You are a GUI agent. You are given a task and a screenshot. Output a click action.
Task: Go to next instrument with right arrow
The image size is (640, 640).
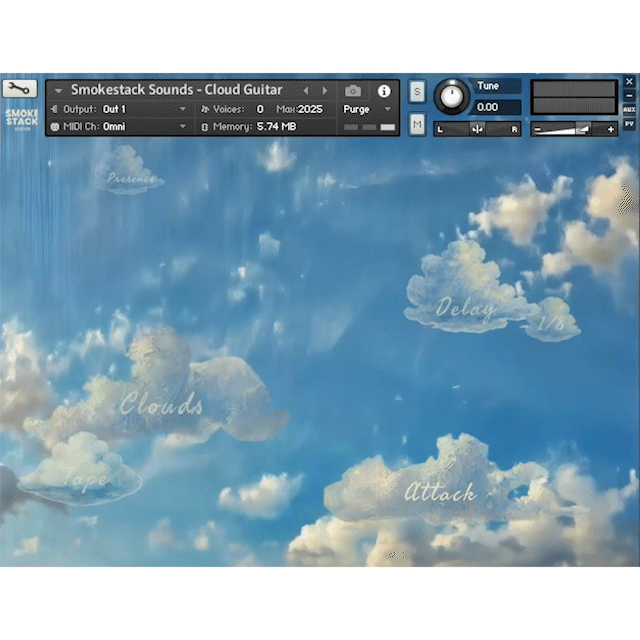click(x=325, y=90)
